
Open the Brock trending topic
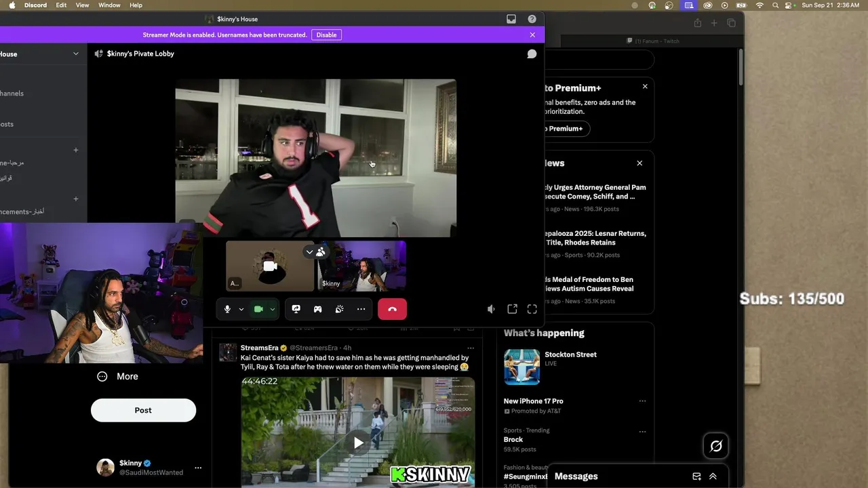tap(513, 440)
